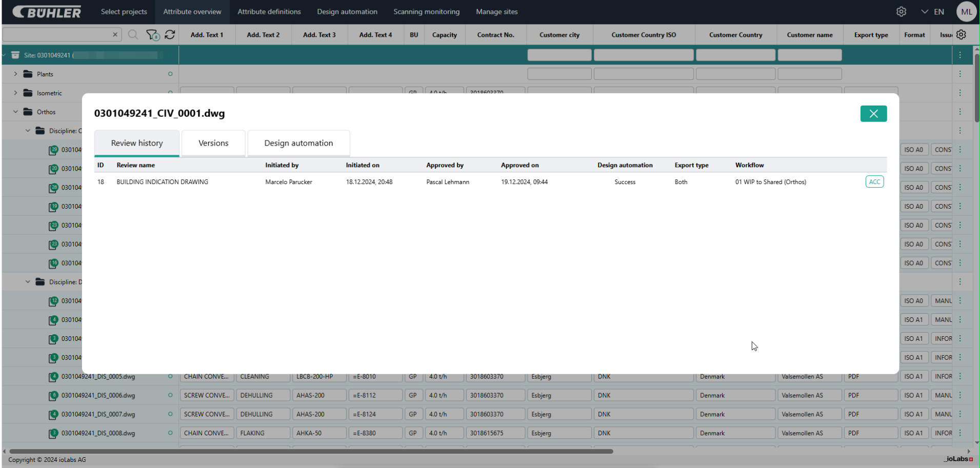The height and width of the screenshot is (468, 980).
Task: Click the Capacity column header
Action: (445, 35)
